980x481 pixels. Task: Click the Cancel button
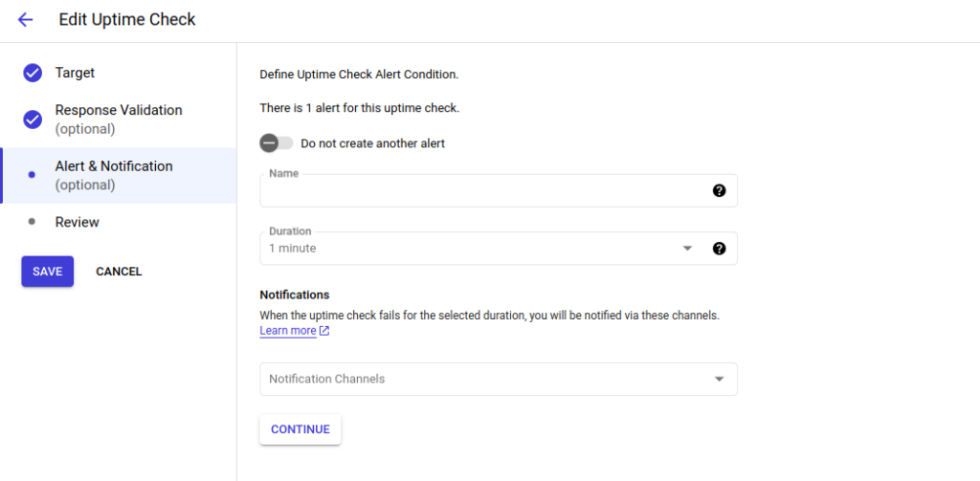point(119,272)
